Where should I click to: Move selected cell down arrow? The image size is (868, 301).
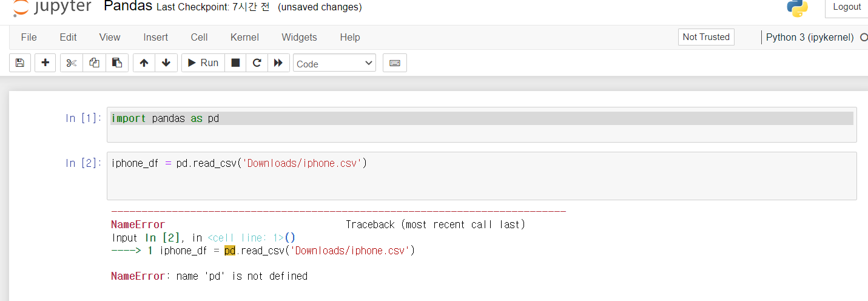coord(166,63)
